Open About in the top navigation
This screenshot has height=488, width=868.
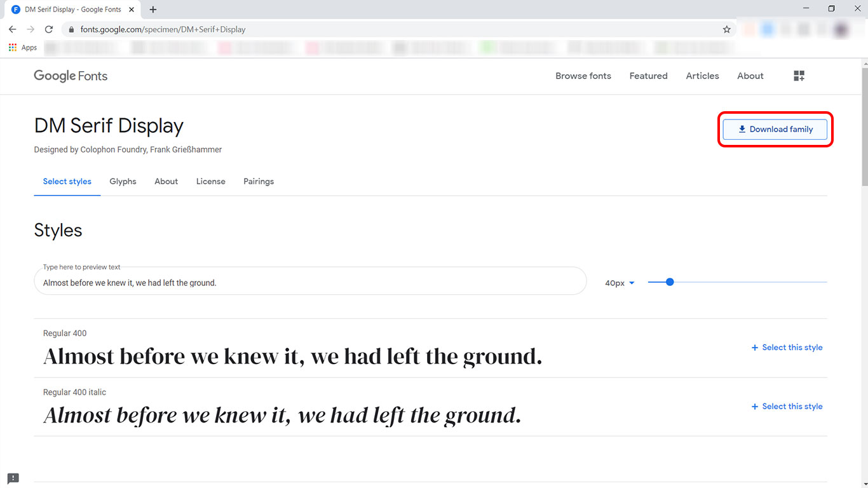click(x=750, y=76)
